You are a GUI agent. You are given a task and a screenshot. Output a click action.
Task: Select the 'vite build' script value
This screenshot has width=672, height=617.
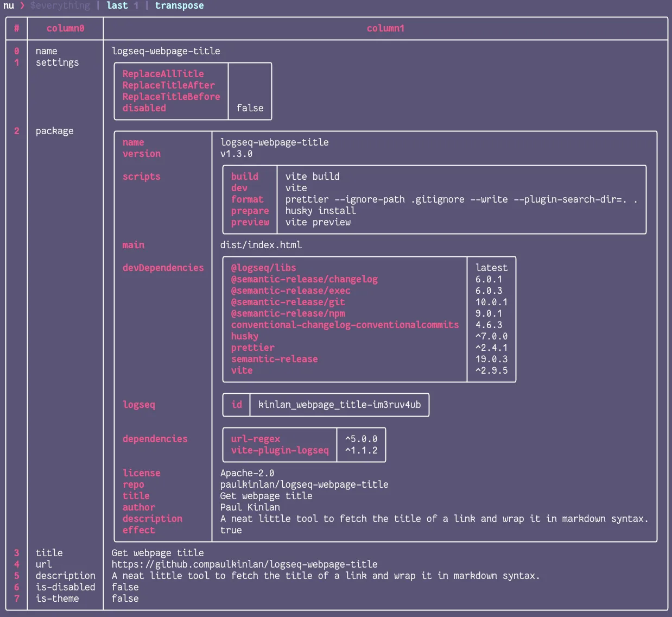click(312, 177)
